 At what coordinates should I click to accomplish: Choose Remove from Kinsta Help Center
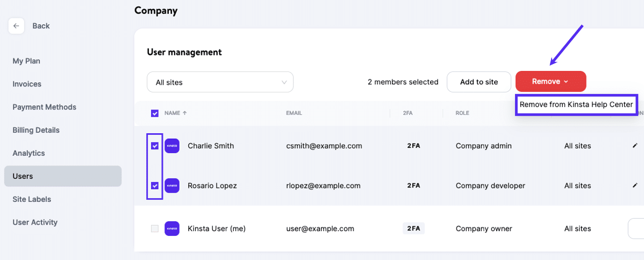576,105
